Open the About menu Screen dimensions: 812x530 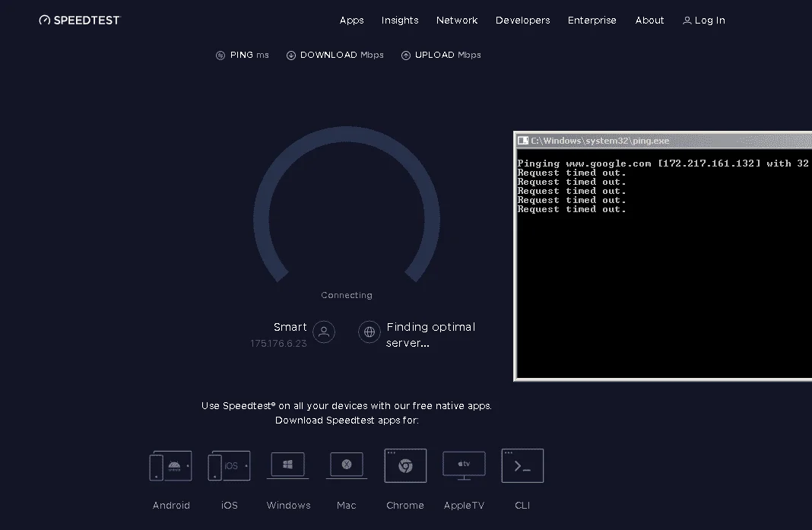[x=649, y=21]
